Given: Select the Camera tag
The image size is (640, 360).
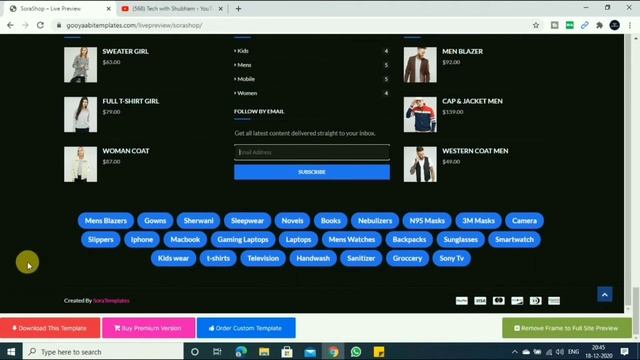Looking at the screenshot, I should tap(524, 221).
